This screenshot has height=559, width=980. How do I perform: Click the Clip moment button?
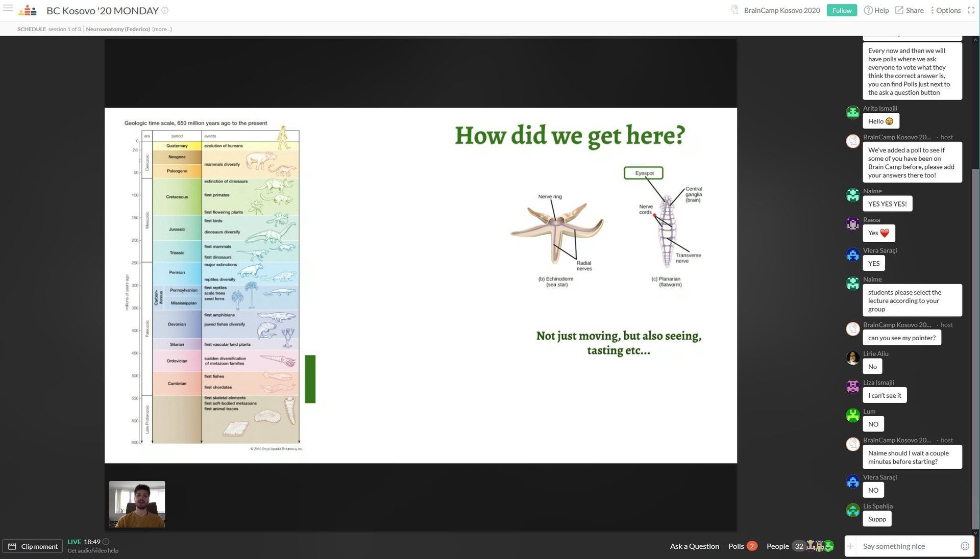(33, 546)
